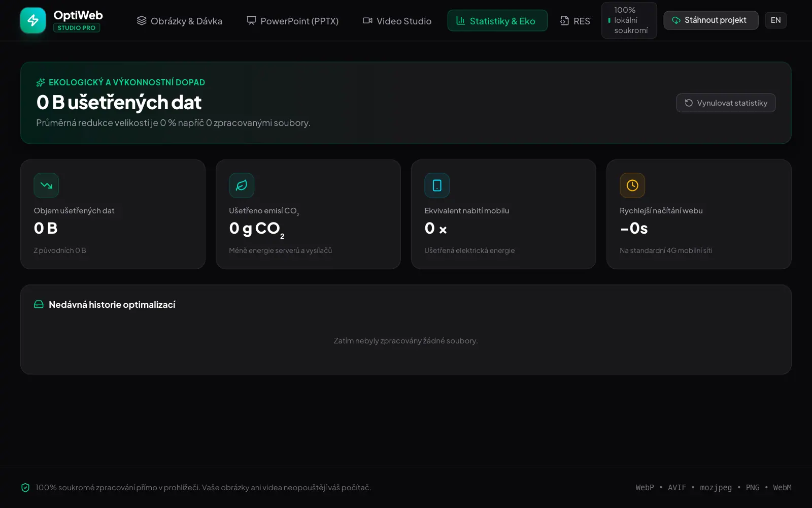Switch language with the EN button
This screenshot has height=508, width=812.
coord(775,20)
